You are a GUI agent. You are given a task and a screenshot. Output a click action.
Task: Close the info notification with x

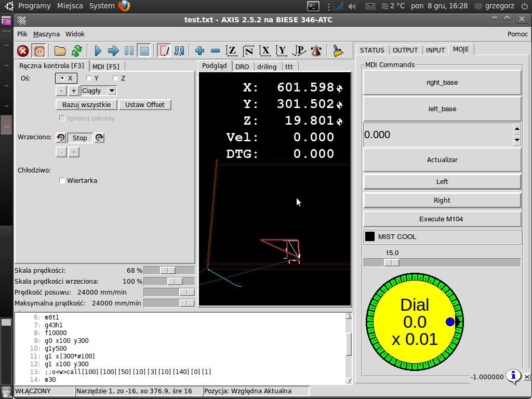[527, 377]
